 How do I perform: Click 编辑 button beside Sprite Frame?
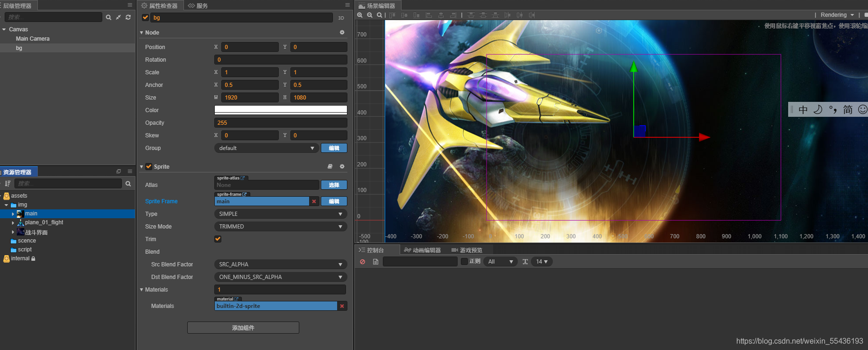334,201
